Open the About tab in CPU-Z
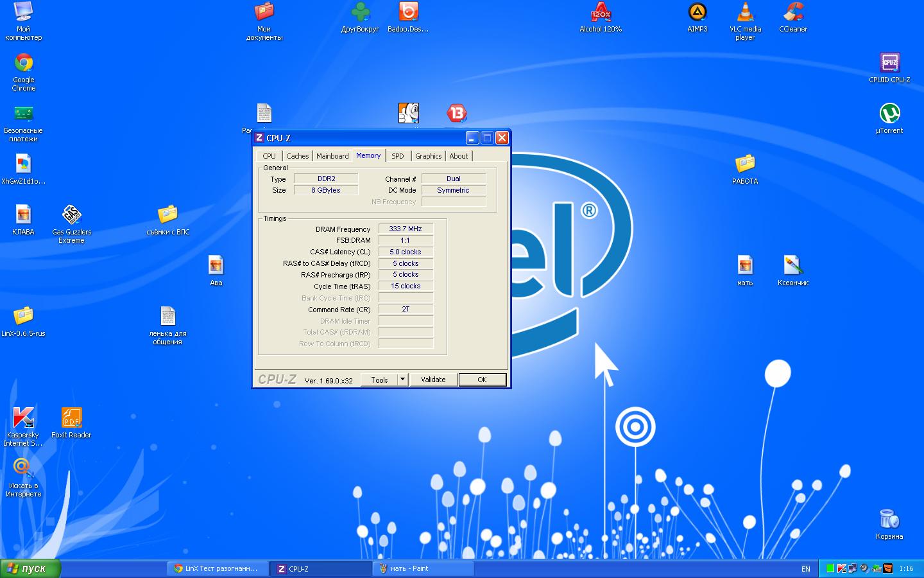Viewport: 924px width, 578px height. 458,156
